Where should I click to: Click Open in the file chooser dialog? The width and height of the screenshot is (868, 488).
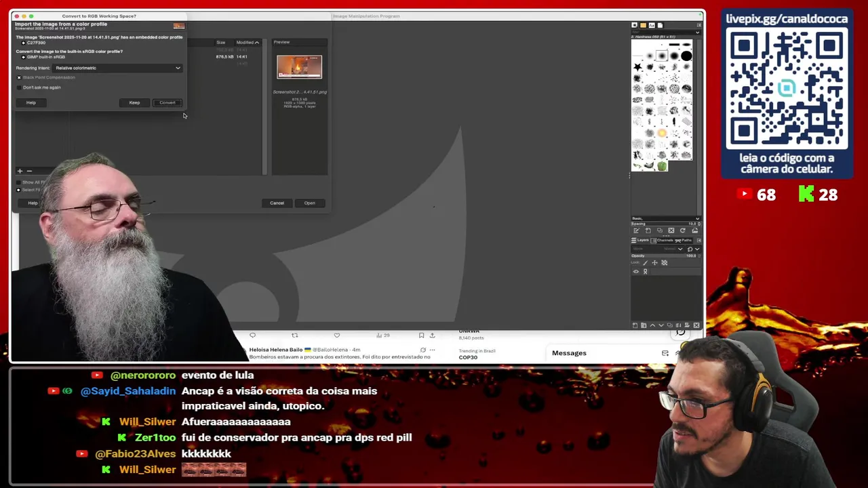coord(309,203)
